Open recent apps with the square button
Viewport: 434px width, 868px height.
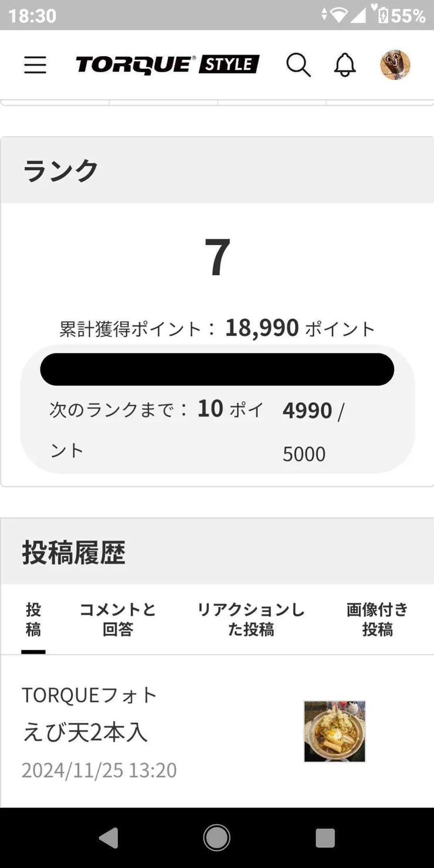point(325,839)
